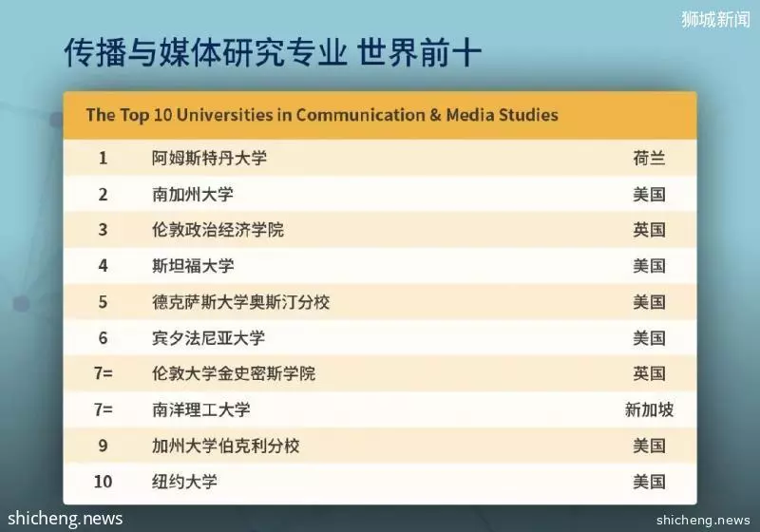Click 美国 in the 纽约大学 row

649,482
